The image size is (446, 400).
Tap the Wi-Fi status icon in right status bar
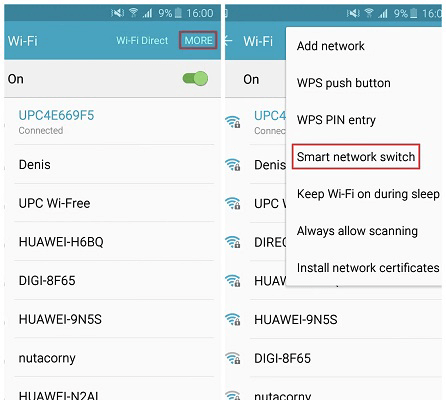tap(369, 13)
